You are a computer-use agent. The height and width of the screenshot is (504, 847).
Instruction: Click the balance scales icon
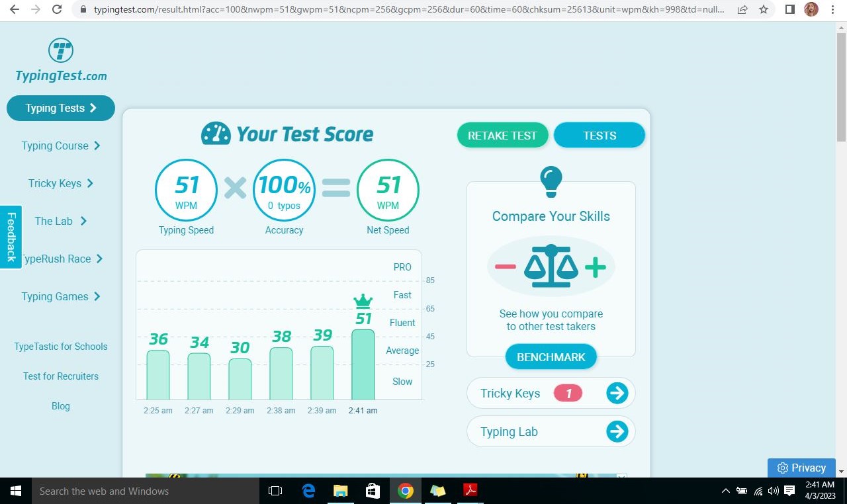[551, 266]
